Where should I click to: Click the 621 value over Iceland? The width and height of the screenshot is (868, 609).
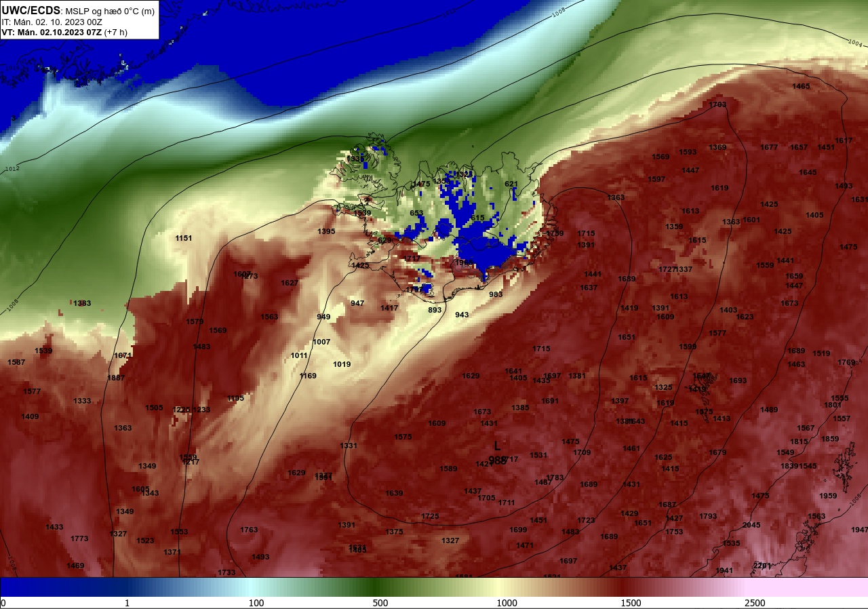[511, 184]
